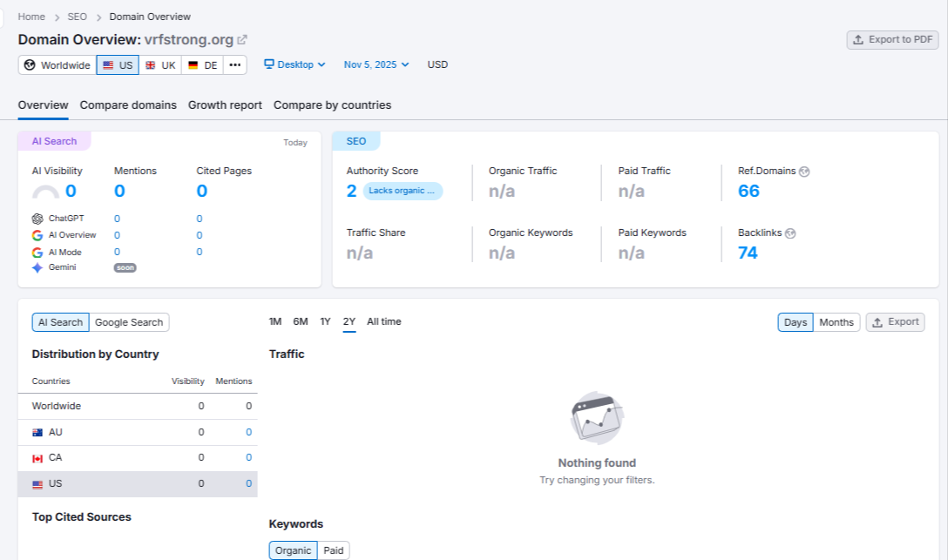Click the globe icon beside Ref.Domains

pos(804,172)
